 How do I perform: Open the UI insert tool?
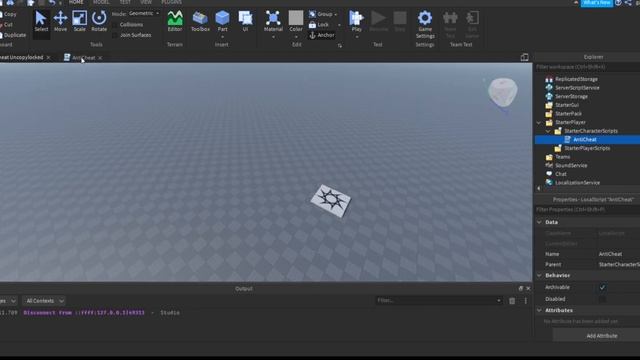(x=245, y=21)
